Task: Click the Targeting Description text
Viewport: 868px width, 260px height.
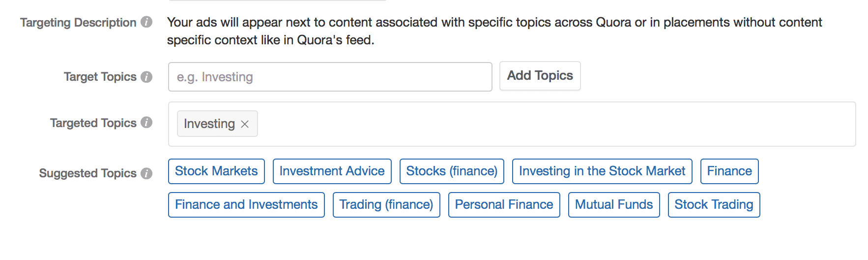Action: (x=494, y=31)
